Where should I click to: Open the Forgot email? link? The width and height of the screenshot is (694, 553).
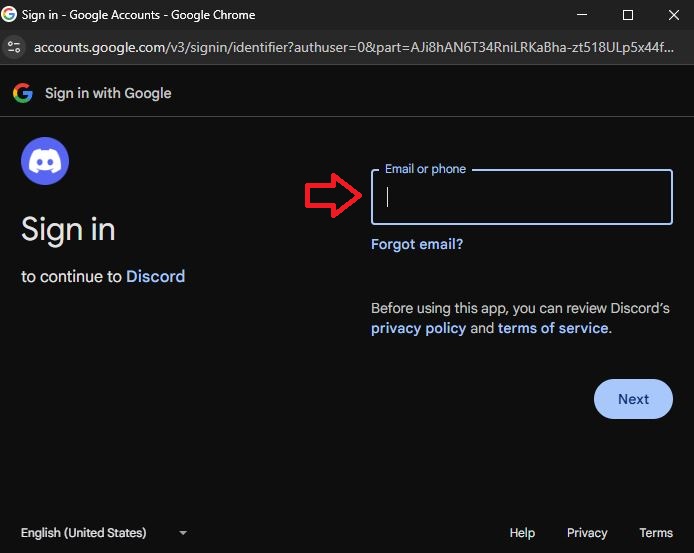(x=417, y=244)
